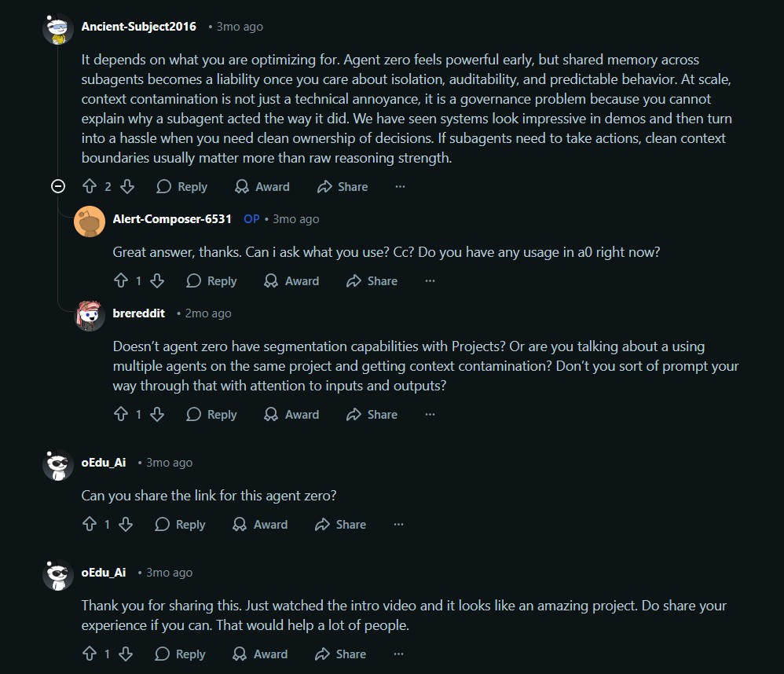Open Alert-Composer-6531 user profile link
This screenshot has width=784, height=674.
pyautogui.click(x=172, y=219)
